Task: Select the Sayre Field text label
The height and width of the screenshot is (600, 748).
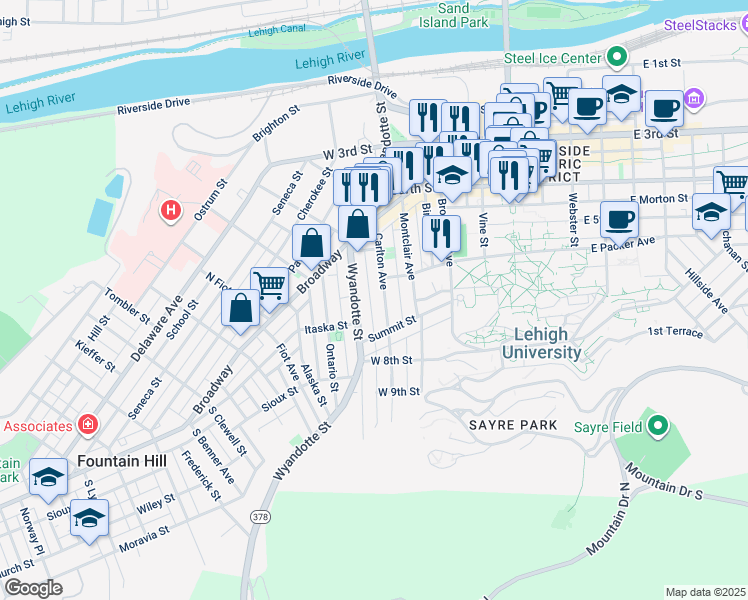Action: (x=608, y=427)
